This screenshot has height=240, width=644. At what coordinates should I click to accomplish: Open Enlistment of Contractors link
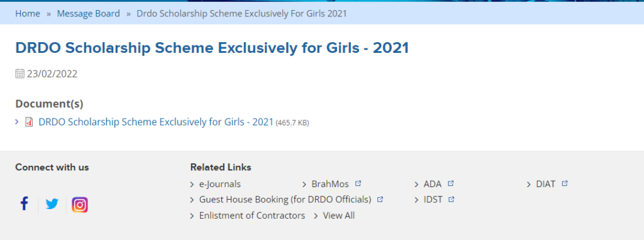252,215
